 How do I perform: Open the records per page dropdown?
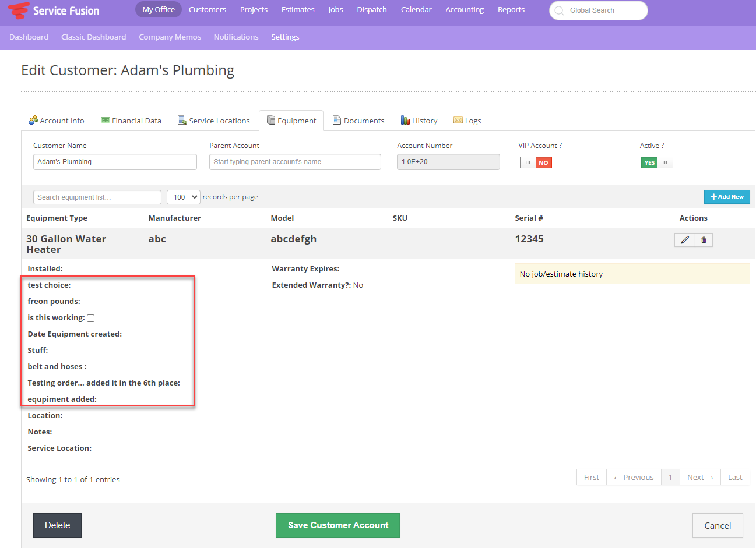[x=184, y=197]
